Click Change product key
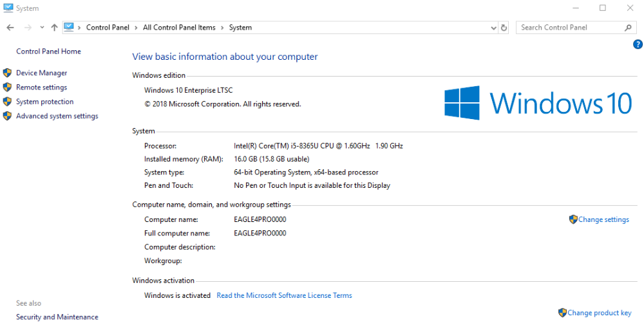Viewport: 644px width, 332px height. (x=599, y=313)
